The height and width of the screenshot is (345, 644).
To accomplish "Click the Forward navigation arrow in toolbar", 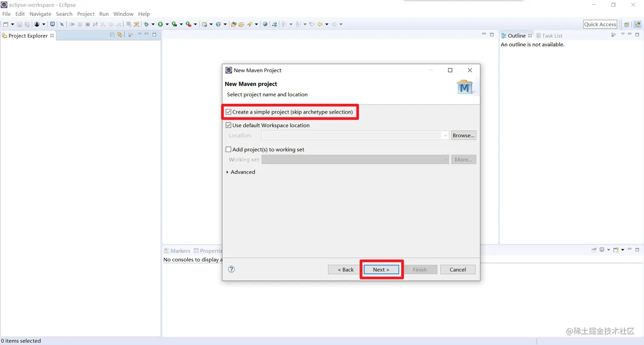I will tap(334, 24).
